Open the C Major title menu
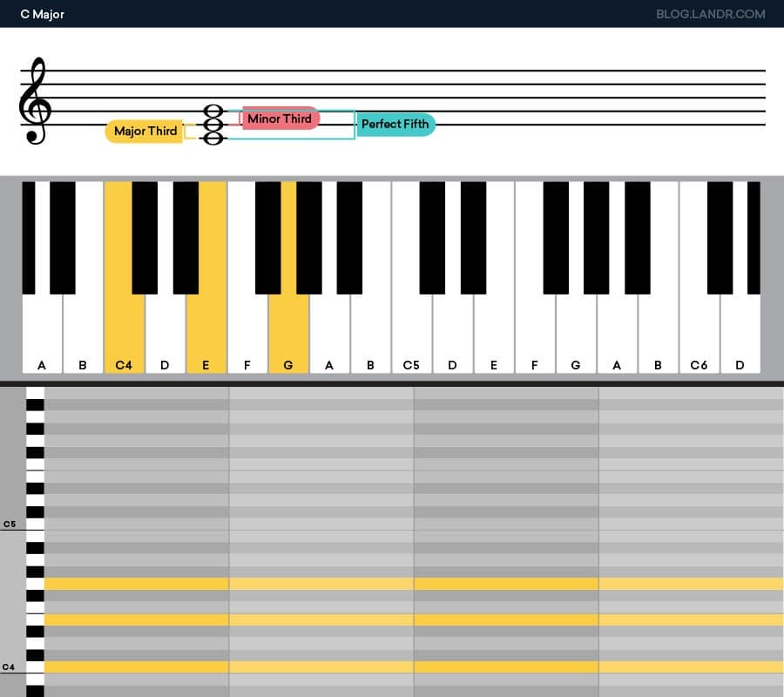Viewport: 784px width, 697px height. click(41, 14)
